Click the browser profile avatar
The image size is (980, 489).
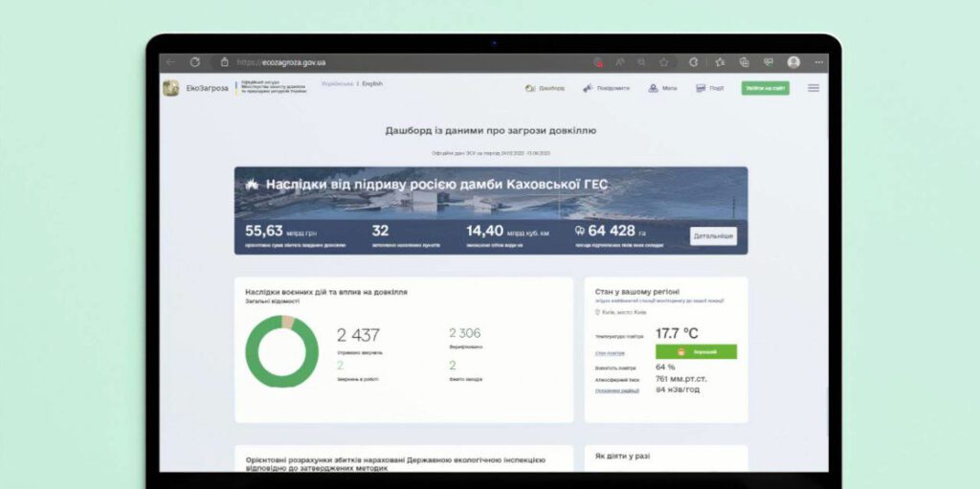point(793,62)
